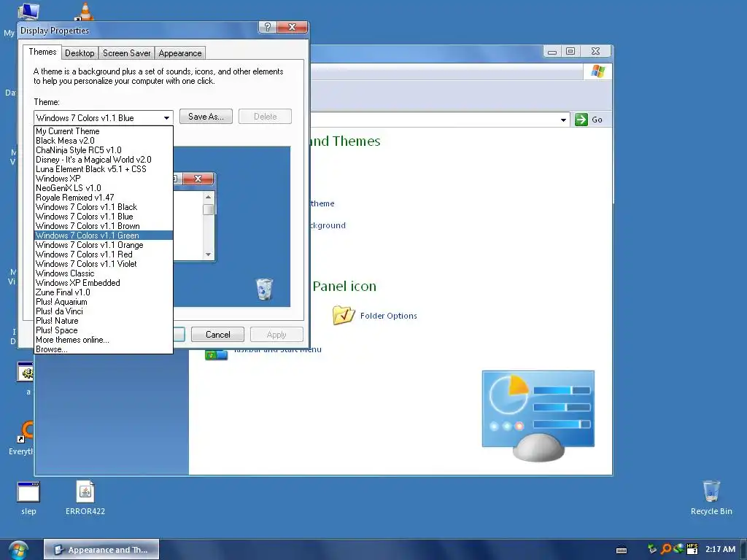Image resolution: width=747 pixels, height=560 pixels.
Task: Choose Luna Element Black v5.1 + CSS
Action: tap(104, 169)
